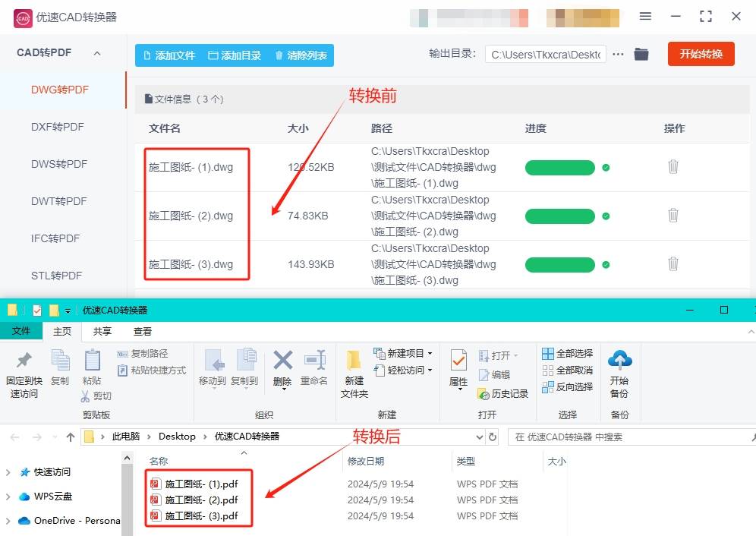Screen dimensions: 756x536
Task: Click the 文件信息 (3 个) header
Action: [x=184, y=99]
